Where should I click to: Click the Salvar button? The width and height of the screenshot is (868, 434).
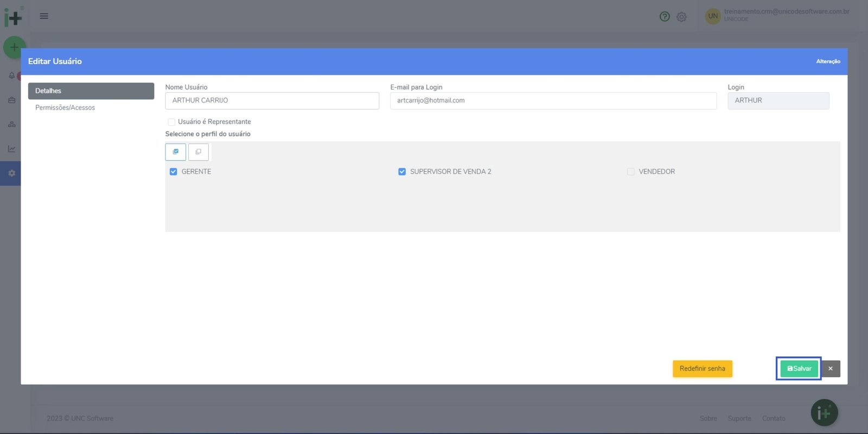799,369
